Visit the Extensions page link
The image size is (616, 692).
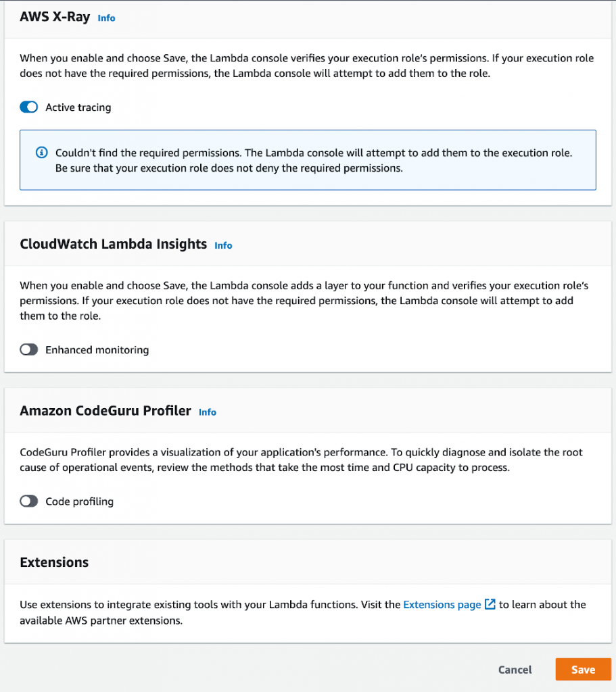(x=443, y=604)
